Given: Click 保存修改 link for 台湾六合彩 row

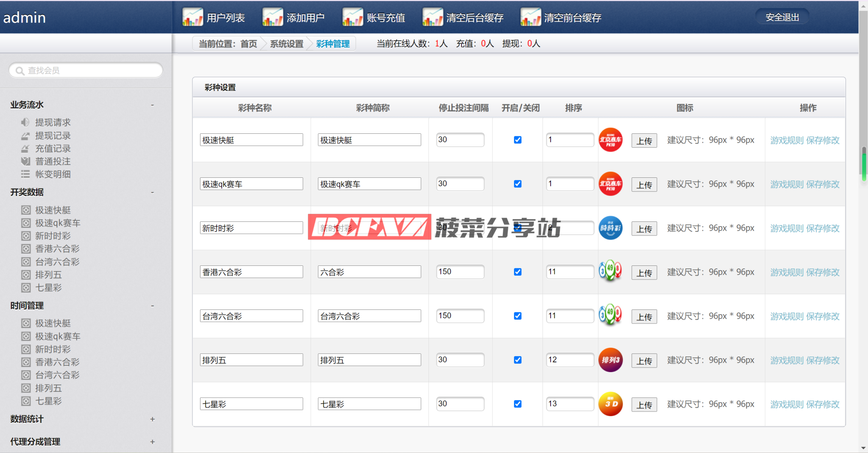Looking at the screenshot, I should [x=823, y=317].
